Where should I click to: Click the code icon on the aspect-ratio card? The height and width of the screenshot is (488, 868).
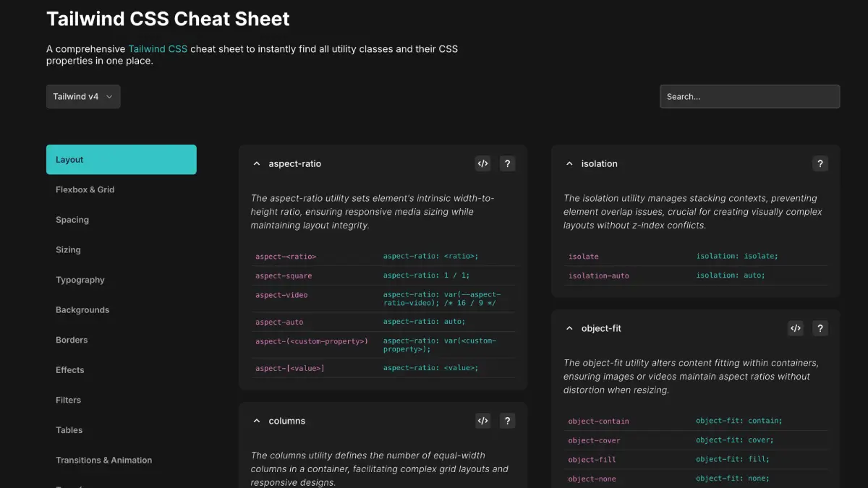482,163
